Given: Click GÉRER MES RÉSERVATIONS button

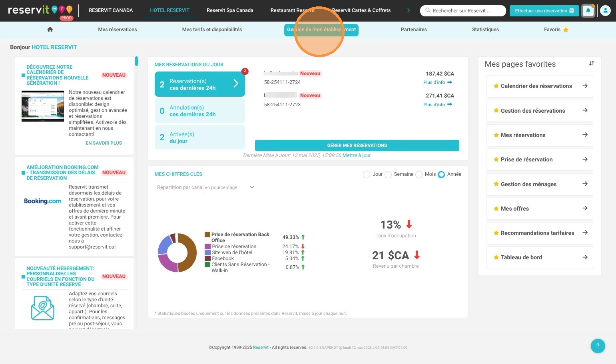Looking at the screenshot, I should tap(357, 145).
